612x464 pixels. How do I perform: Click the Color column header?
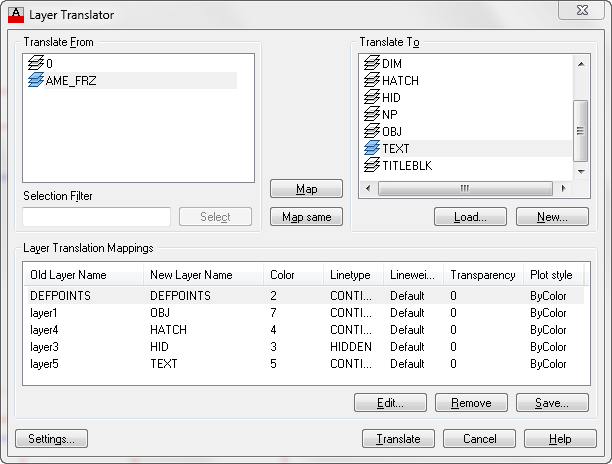(293, 275)
